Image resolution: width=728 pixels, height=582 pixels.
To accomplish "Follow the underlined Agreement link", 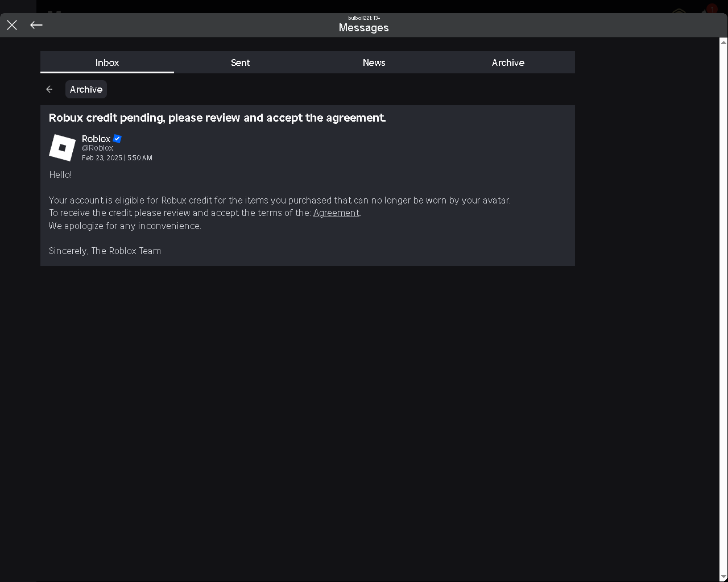I will (x=336, y=213).
